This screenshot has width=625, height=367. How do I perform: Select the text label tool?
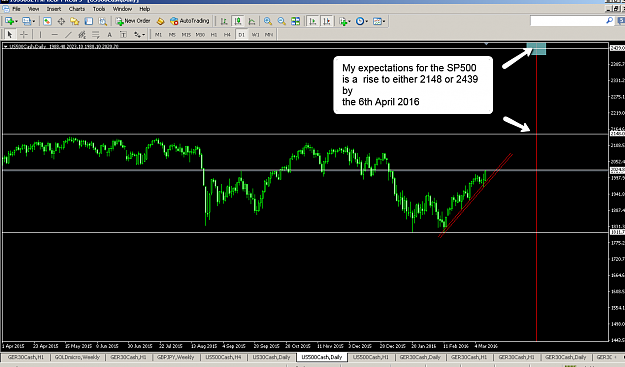click(123, 35)
